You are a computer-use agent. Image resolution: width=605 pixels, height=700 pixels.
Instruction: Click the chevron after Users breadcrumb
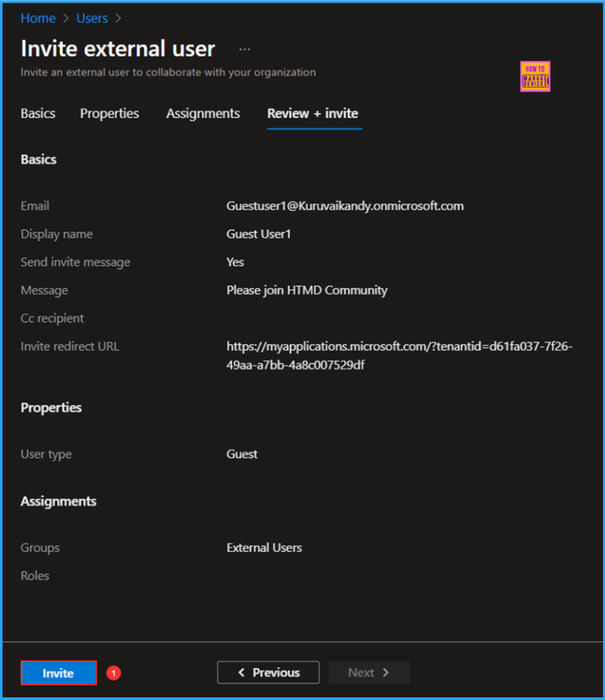118,18
